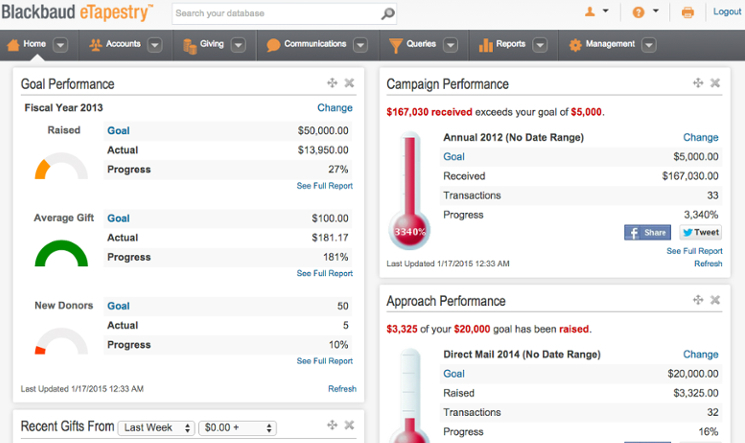Open the Last Week date range dropdown
745x443 pixels.
(x=156, y=428)
